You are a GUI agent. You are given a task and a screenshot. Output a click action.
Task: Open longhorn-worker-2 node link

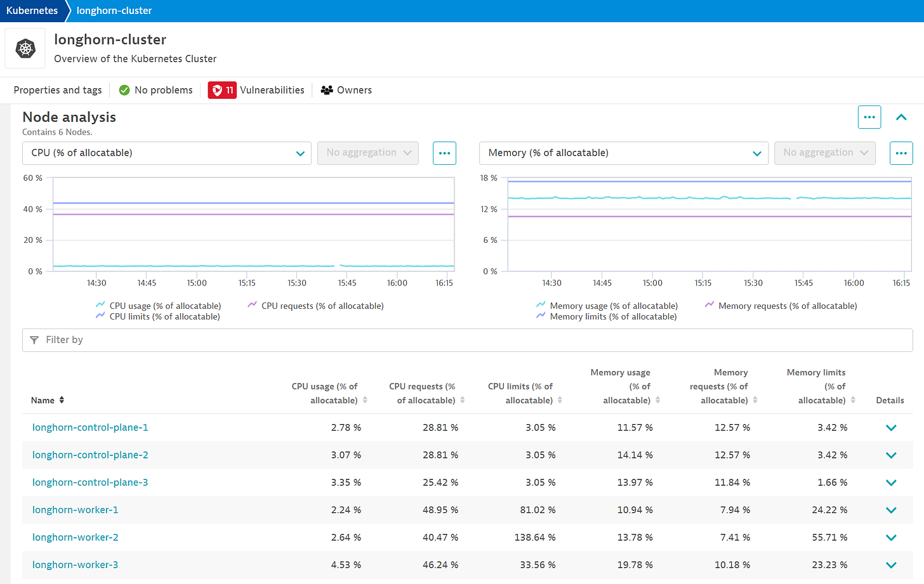point(75,537)
